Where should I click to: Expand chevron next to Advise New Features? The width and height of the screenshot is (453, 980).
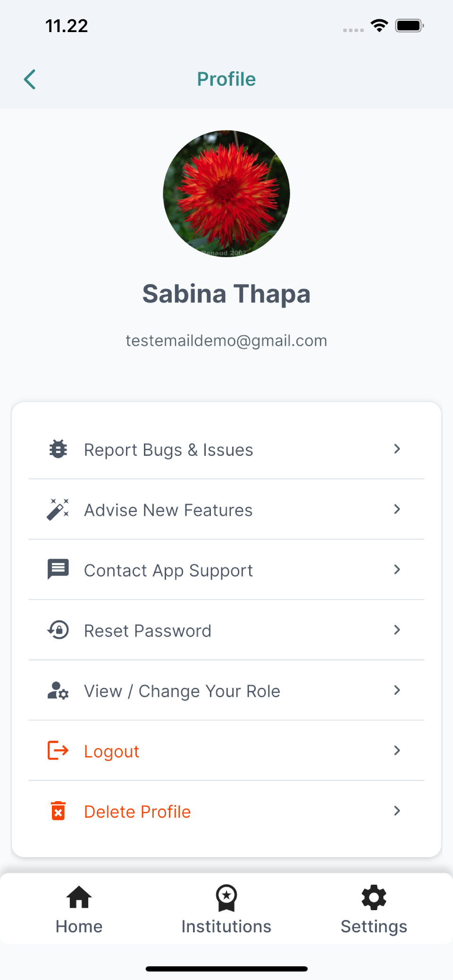[x=397, y=510]
